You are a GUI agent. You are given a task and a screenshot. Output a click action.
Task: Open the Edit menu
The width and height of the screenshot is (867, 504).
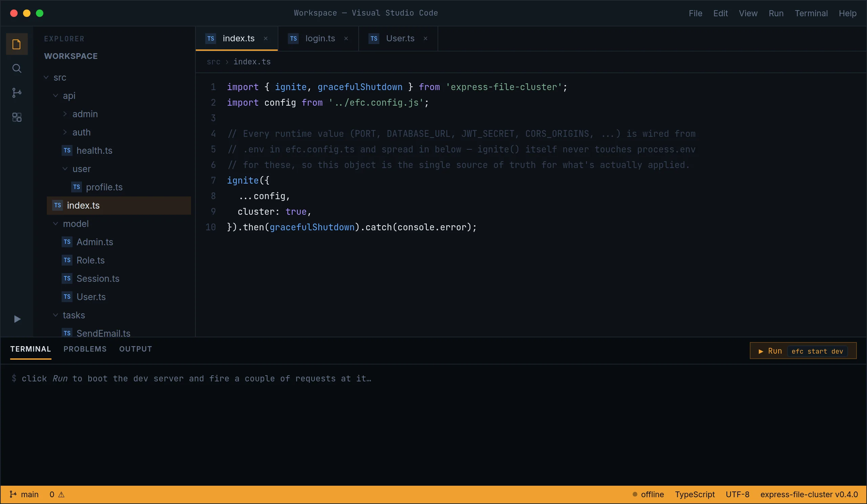tap(720, 13)
